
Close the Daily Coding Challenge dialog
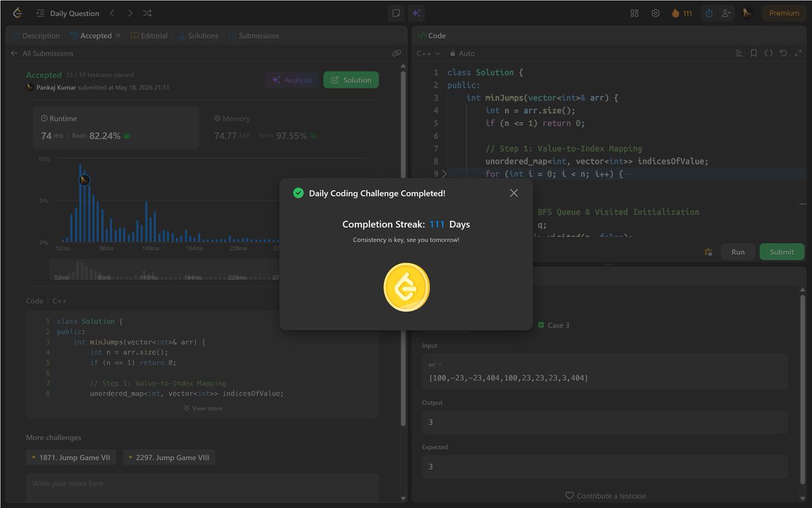(x=514, y=193)
